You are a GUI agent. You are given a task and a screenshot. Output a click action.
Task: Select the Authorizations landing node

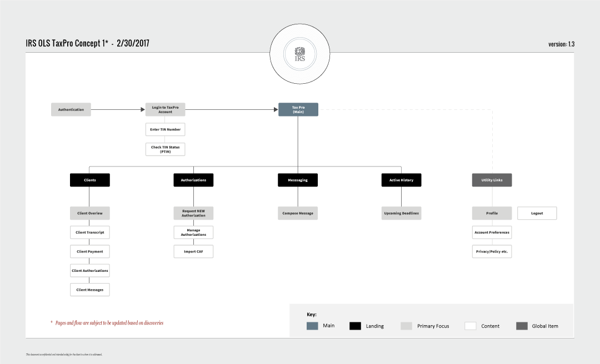pos(193,180)
